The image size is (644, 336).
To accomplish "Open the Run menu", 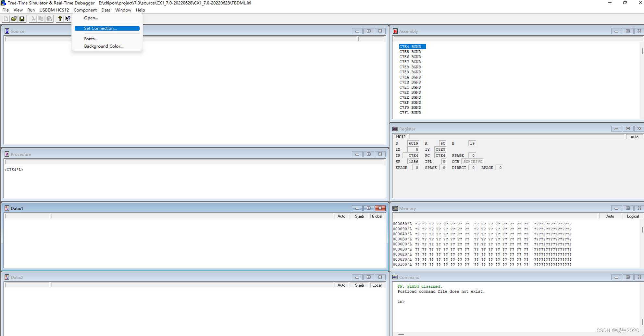I will (x=31, y=10).
